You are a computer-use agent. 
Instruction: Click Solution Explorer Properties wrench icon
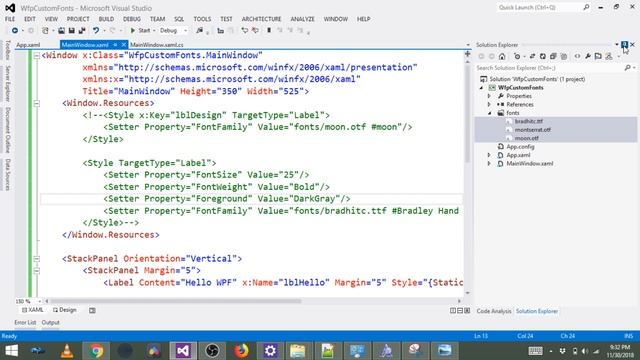(x=588, y=56)
